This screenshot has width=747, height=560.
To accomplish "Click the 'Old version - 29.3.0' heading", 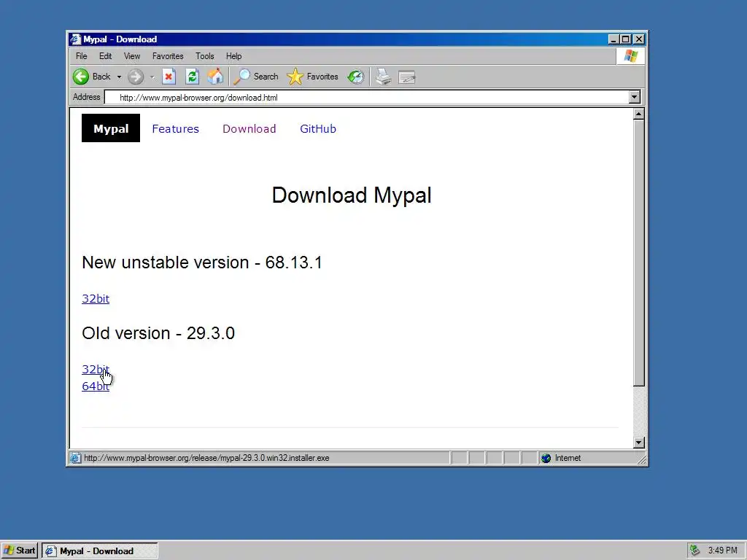I will click(158, 332).
